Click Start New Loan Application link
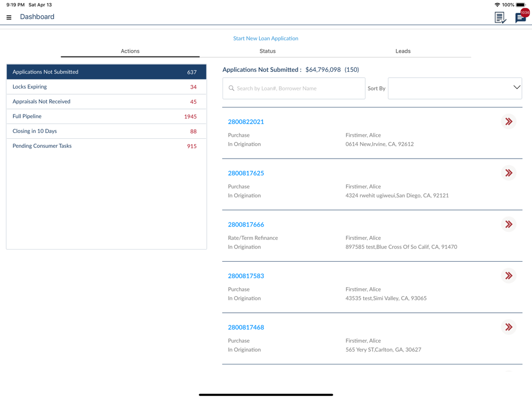532x399 pixels. tap(265, 38)
